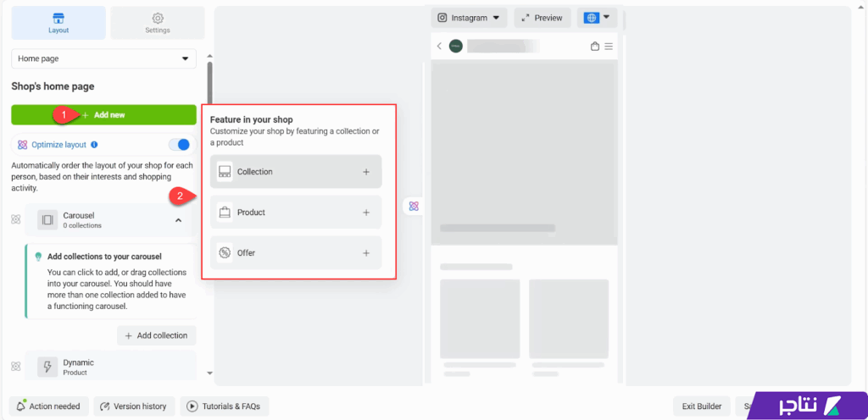The width and height of the screenshot is (868, 420).
Task: Collapse the Carousel section
Action: pyautogui.click(x=178, y=220)
